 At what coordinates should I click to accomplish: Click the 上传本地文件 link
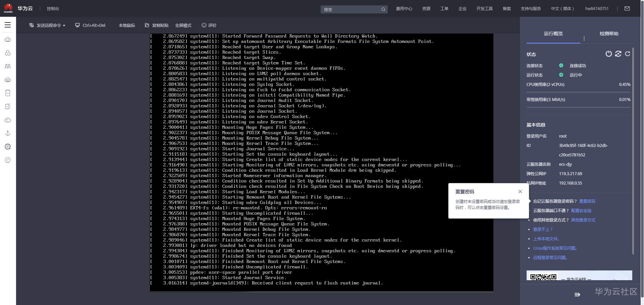546,239
